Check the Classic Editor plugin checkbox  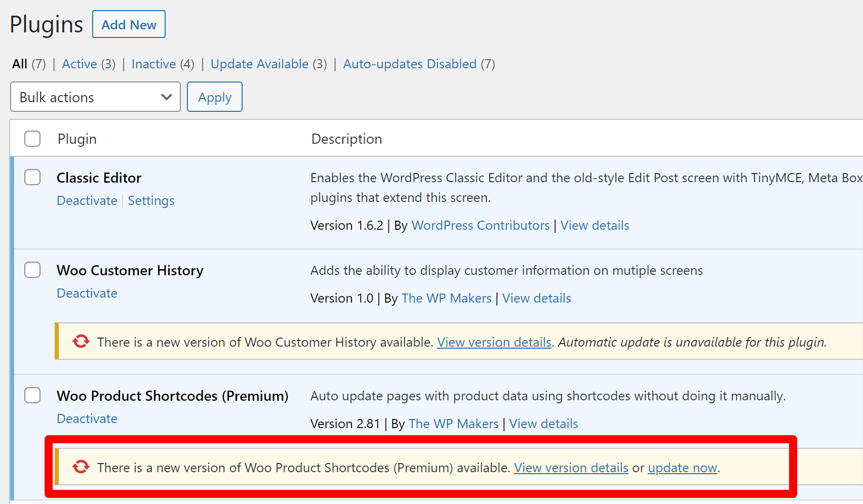coord(32,177)
